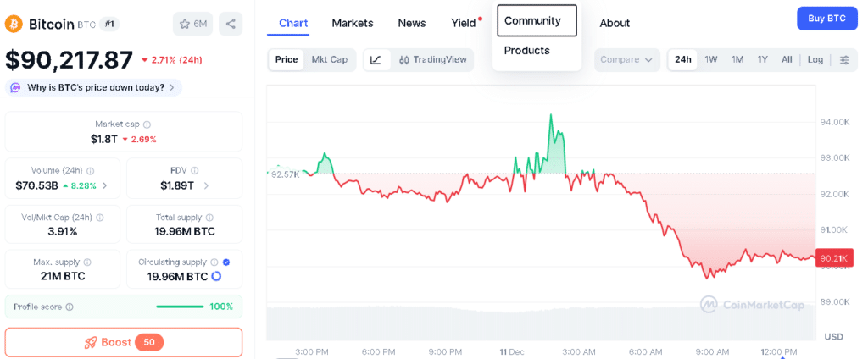Open the Markets tab
The image size is (868, 359).
(x=353, y=23)
